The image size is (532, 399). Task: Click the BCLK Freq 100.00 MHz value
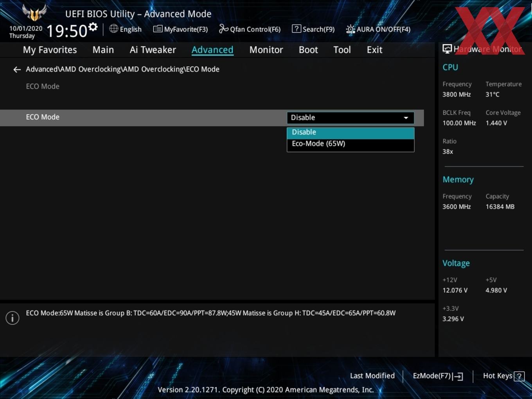coord(459,123)
